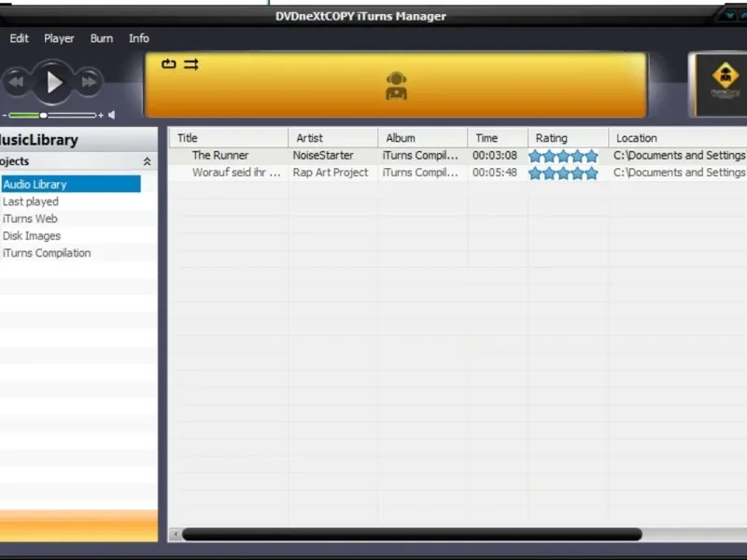Image resolution: width=747 pixels, height=560 pixels.
Task: Collapse the Projects panel chevron
Action: [148, 161]
